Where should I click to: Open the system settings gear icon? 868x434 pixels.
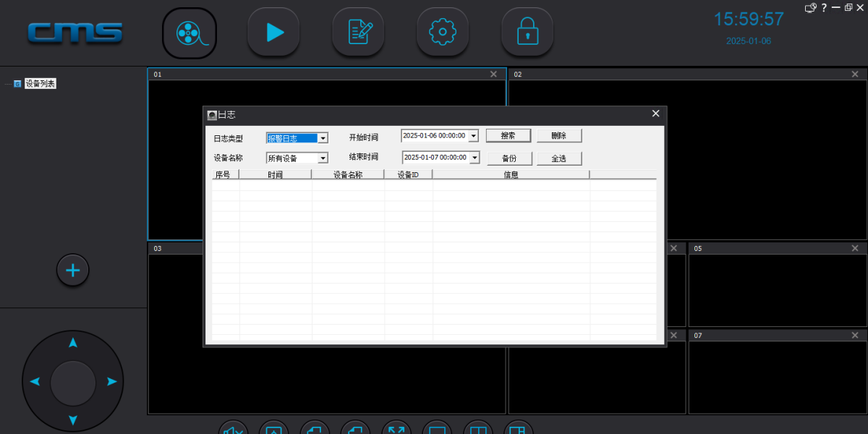[x=443, y=33]
